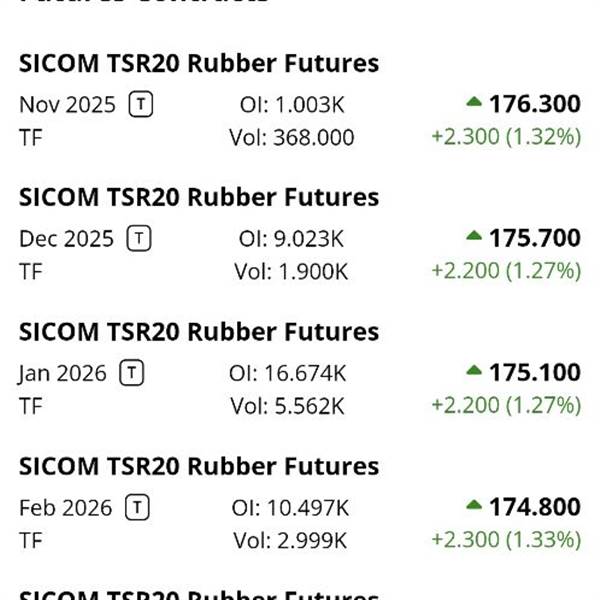The height and width of the screenshot is (600, 600).
Task: Click green up arrow next to 174.800
Action: [x=474, y=506]
